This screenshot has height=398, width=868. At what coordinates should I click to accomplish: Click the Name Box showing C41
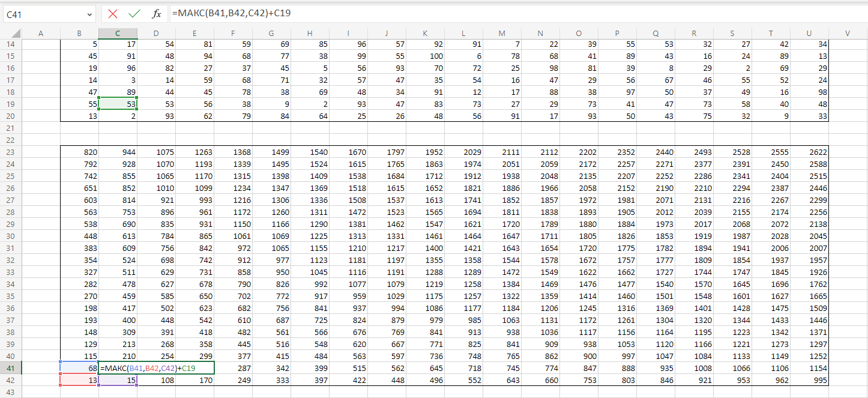tap(42, 14)
